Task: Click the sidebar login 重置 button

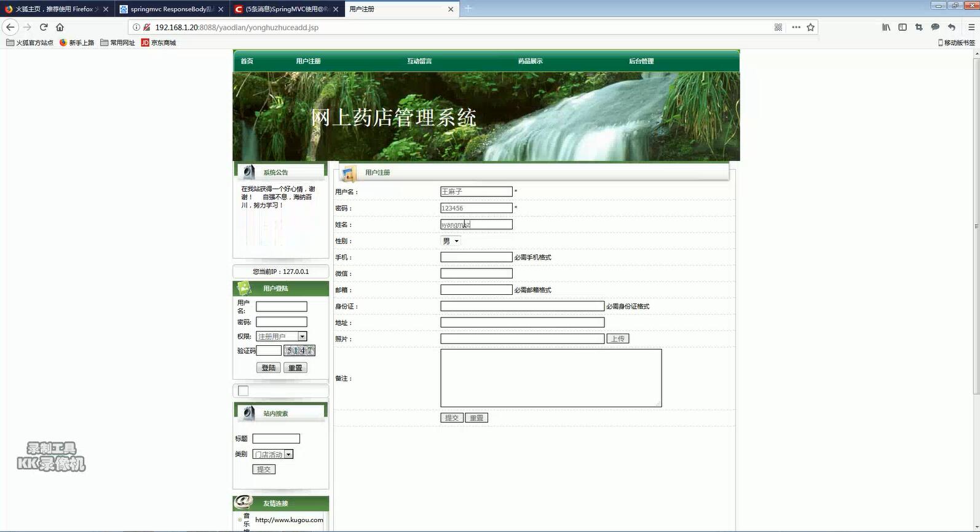Action: click(295, 367)
